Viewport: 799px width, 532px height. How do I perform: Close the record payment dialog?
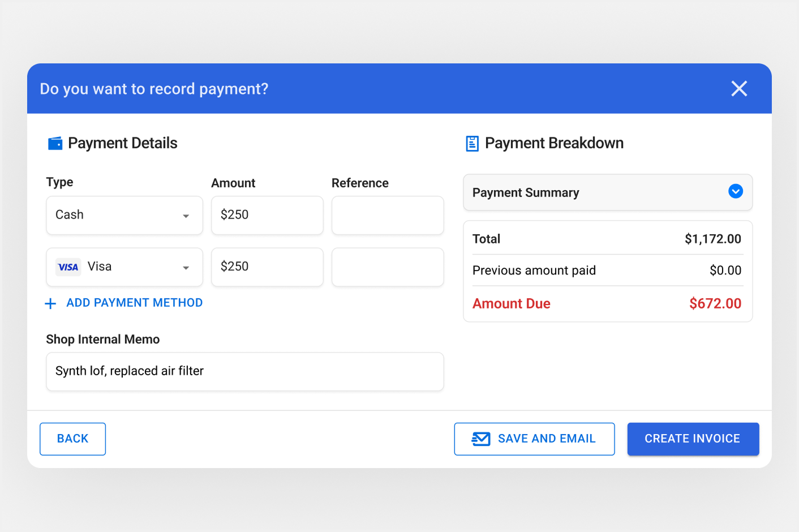739,89
